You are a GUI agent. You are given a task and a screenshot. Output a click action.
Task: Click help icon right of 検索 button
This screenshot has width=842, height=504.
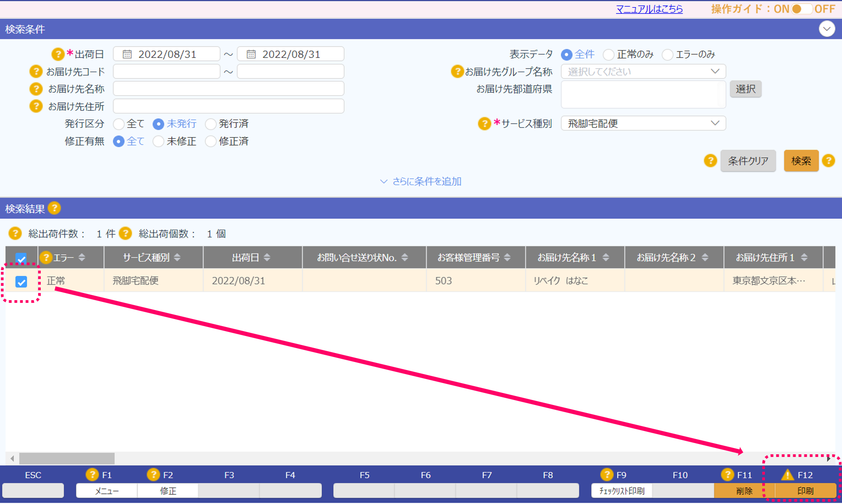829,161
